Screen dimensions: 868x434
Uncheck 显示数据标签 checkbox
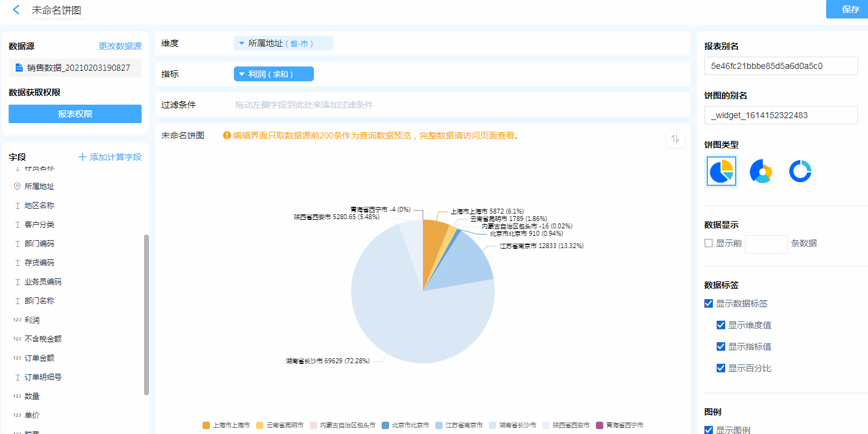pos(709,303)
